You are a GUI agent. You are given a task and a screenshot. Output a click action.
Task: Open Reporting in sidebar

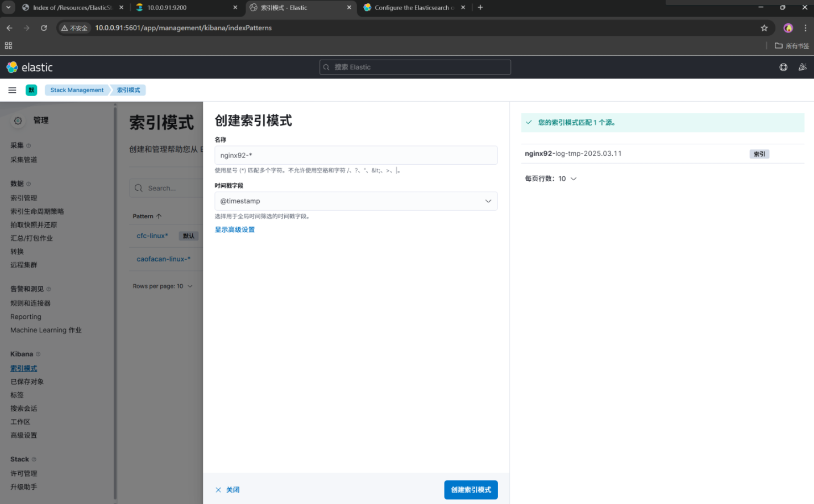coord(26,316)
